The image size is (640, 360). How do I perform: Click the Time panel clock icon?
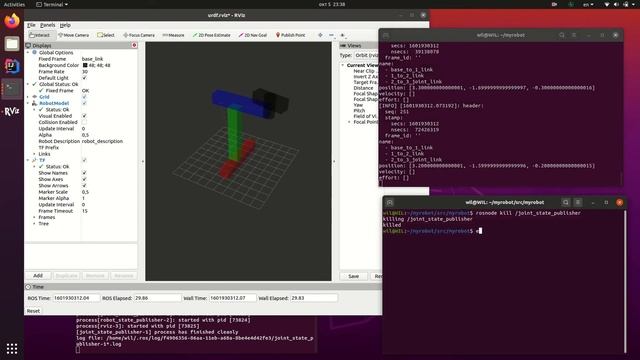tap(28, 287)
